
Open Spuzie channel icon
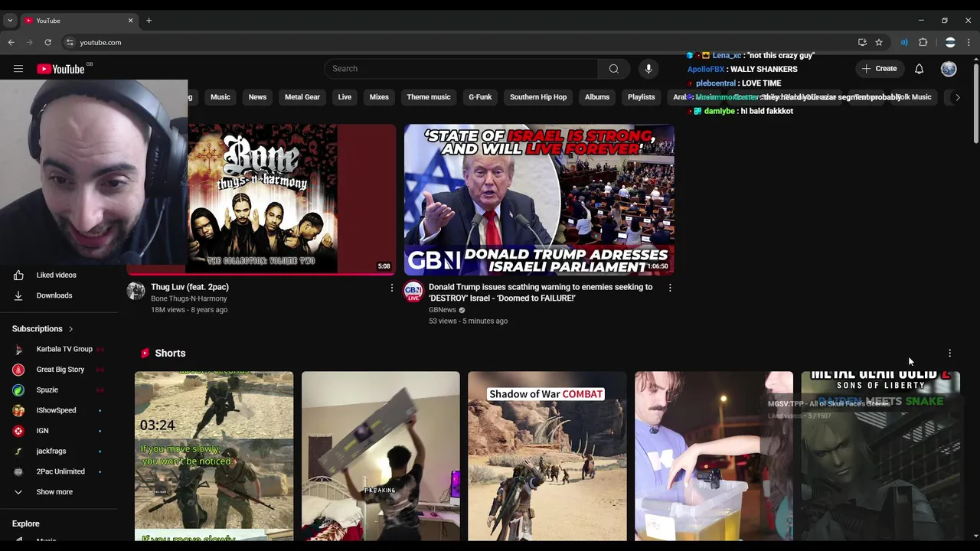[18, 390]
